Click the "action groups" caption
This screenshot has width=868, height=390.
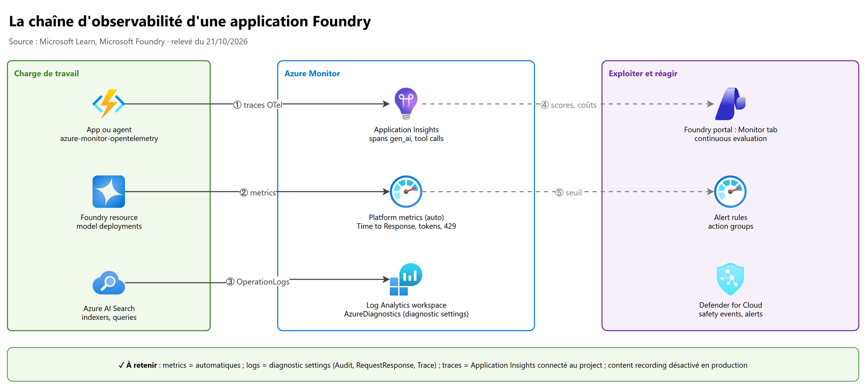click(x=731, y=227)
